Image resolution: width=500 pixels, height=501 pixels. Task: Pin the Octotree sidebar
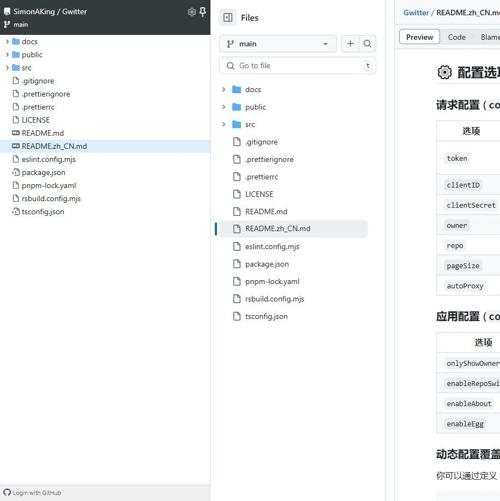(x=202, y=12)
